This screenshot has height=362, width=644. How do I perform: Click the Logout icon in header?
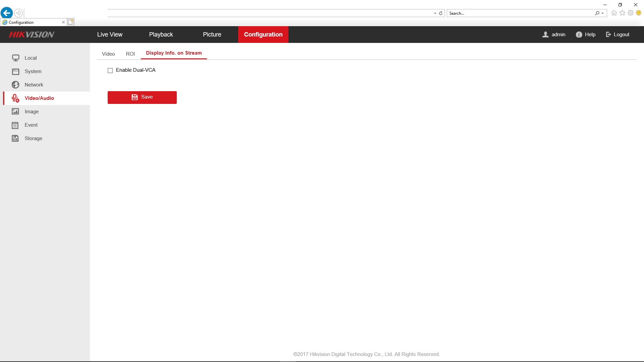(x=608, y=35)
